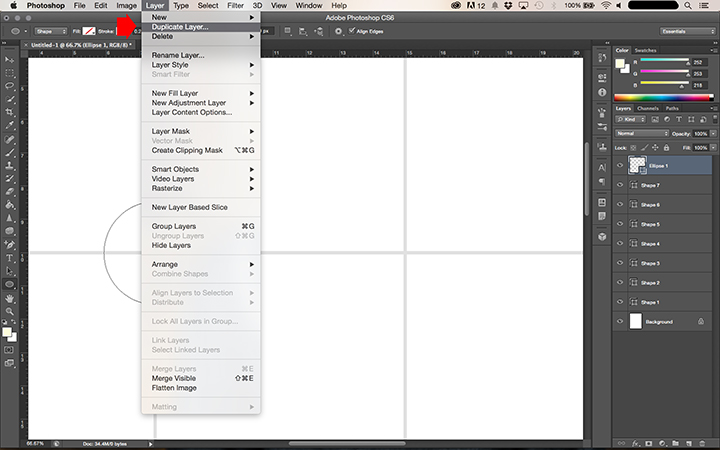Viewport: 720px width, 450px height.
Task: Open the Opacity slider dropdown arrow
Action: pos(713,134)
